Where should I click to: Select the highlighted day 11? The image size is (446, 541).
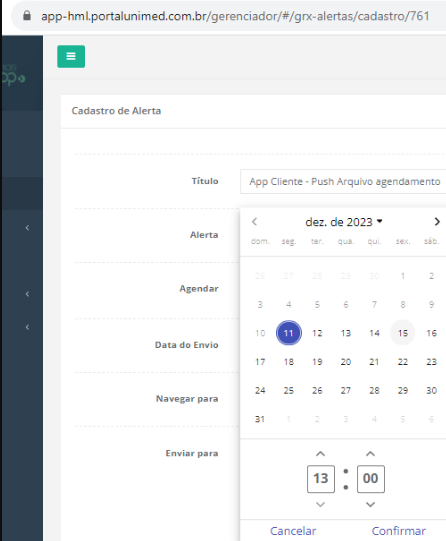289,333
